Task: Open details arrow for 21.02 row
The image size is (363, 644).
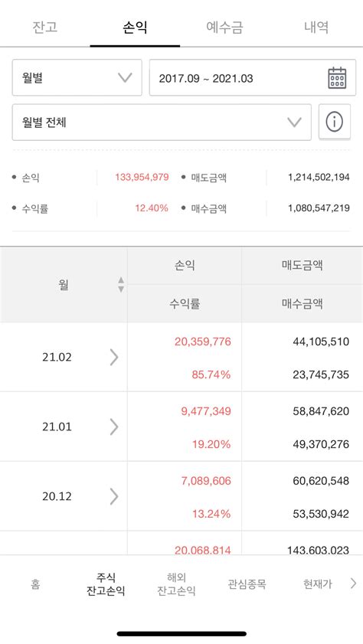Action: (x=114, y=358)
